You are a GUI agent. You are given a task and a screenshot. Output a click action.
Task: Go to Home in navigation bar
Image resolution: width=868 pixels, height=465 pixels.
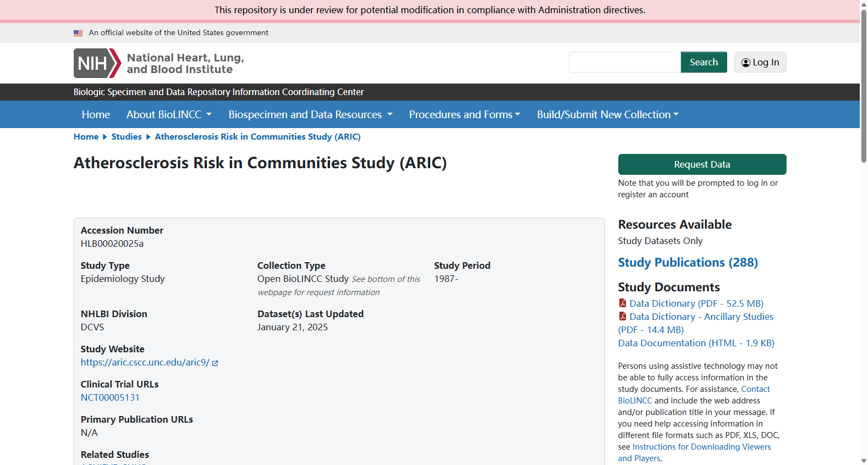96,114
